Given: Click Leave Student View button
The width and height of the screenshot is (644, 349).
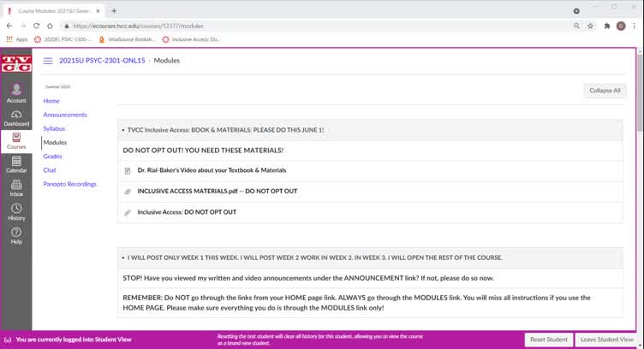Looking at the screenshot, I should (x=606, y=340).
